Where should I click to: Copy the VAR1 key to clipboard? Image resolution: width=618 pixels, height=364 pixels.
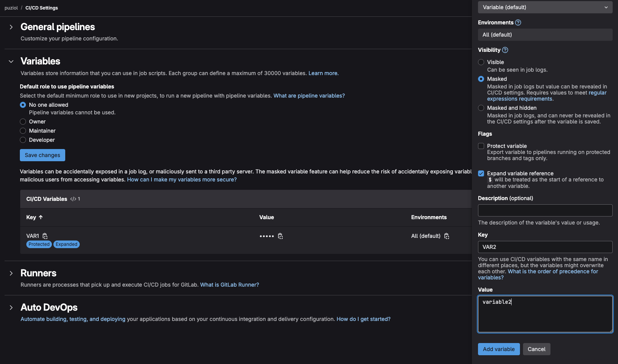coord(45,236)
